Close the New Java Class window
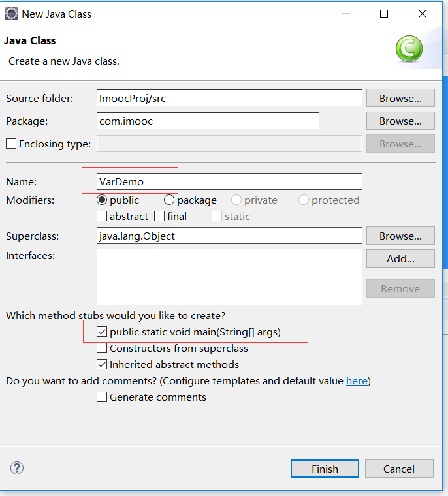448x496 pixels. [x=423, y=14]
